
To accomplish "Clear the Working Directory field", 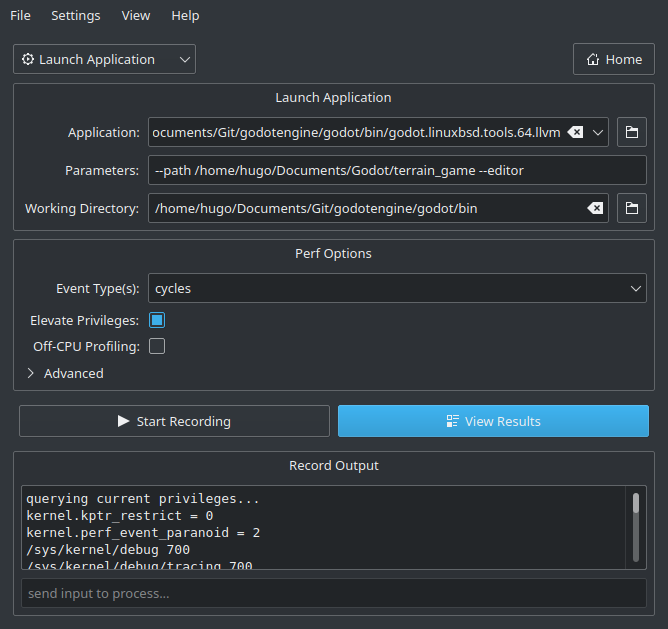I will (x=594, y=208).
